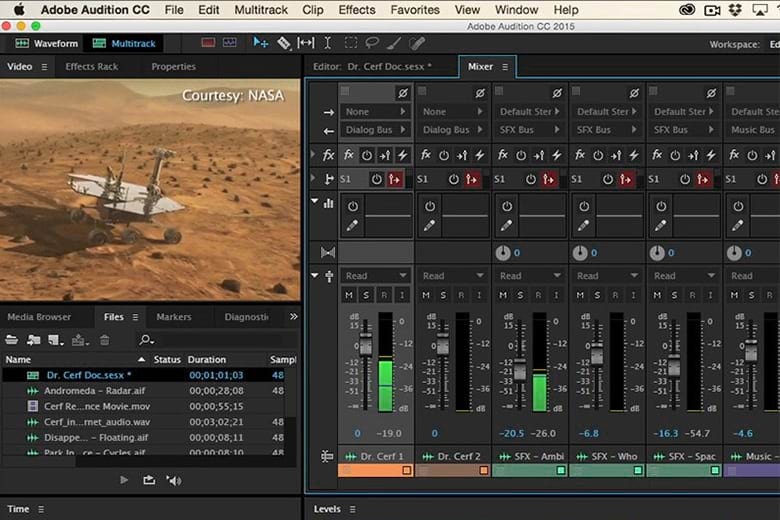The height and width of the screenshot is (520, 780).
Task: Toggle monitor input on Dr. Cerf 1
Action: (402, 296)
